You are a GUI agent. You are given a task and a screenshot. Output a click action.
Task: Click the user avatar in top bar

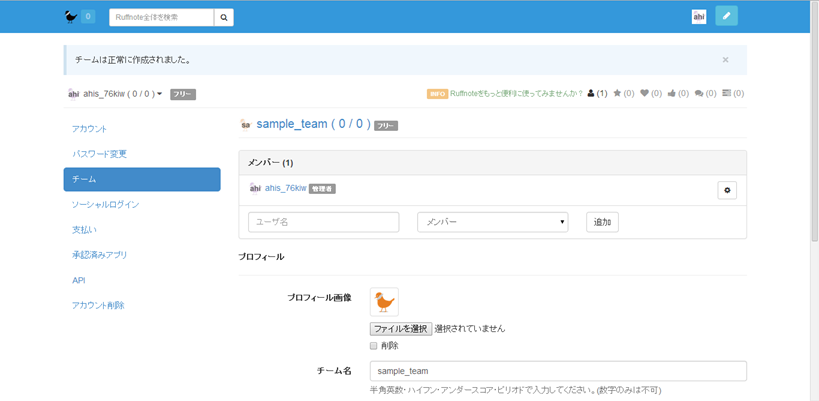click(x=698, y=17)
